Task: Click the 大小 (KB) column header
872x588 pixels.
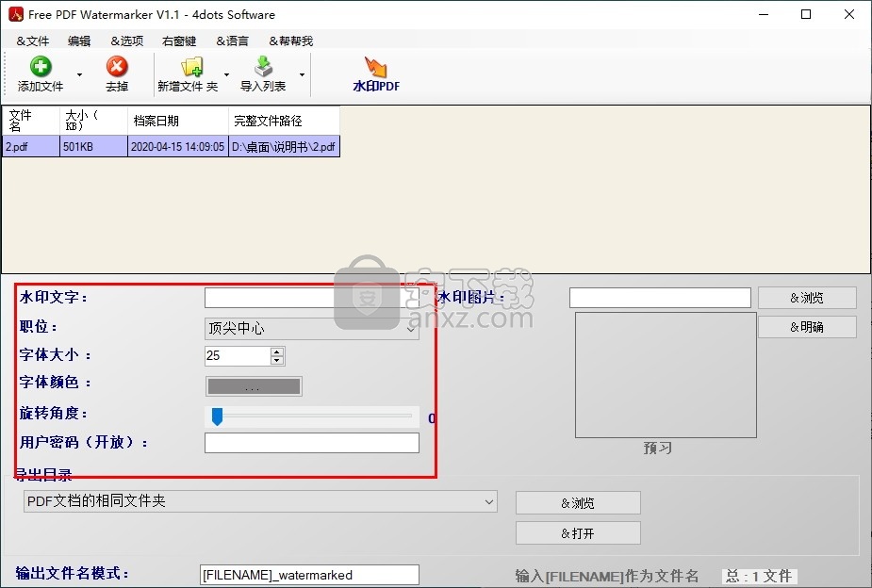Action: [x=94, y=121]
